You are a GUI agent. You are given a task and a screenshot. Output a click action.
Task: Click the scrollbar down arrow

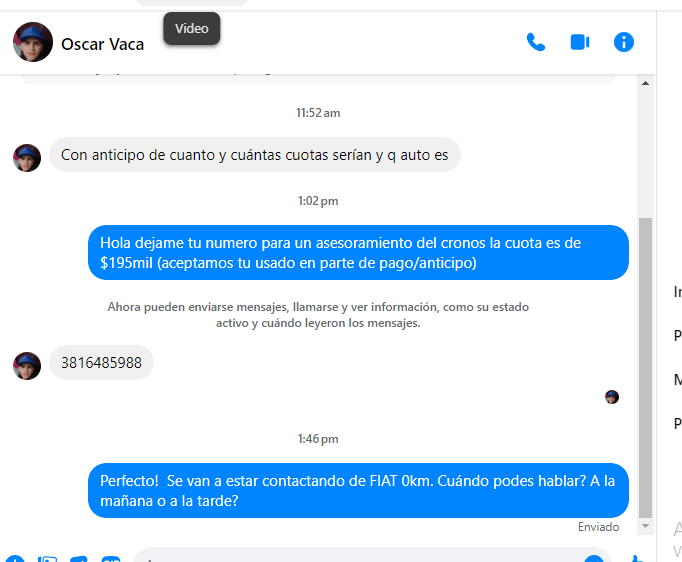[645, 526]
